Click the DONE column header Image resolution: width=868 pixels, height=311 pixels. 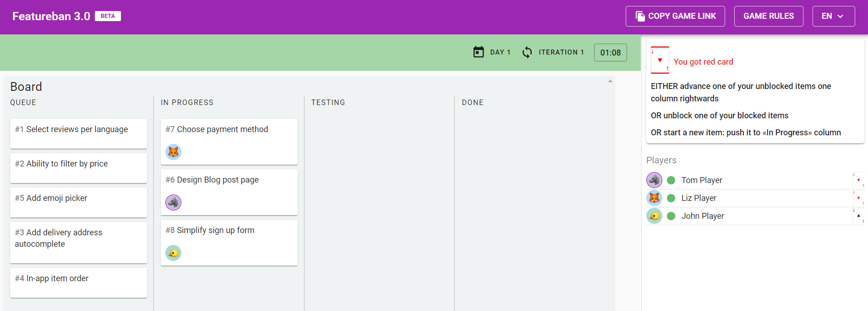tap(473, 102)
